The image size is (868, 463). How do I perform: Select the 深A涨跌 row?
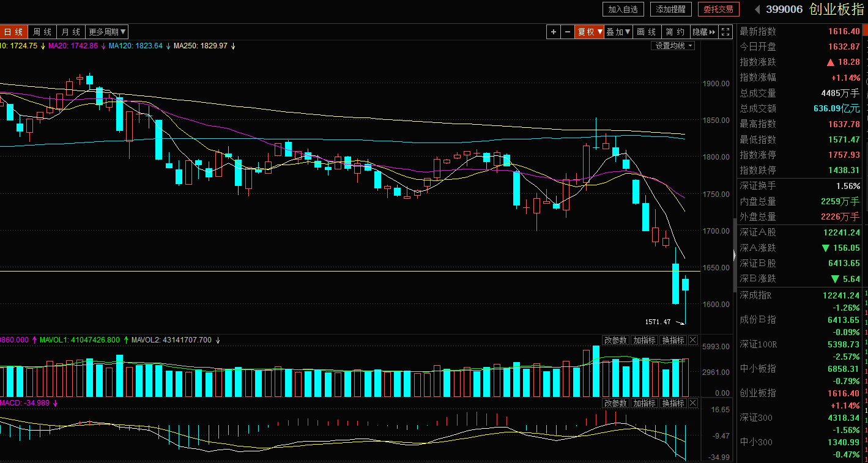click(x=800, y=248)
